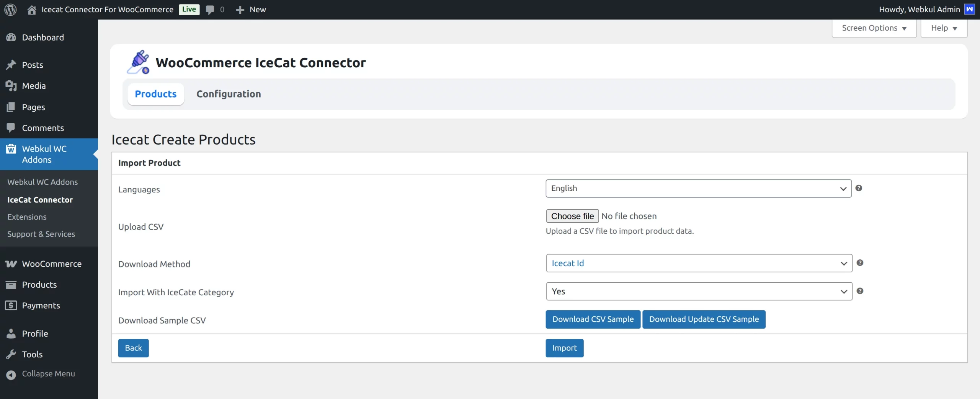This screenshot has height=399, width=980.
Task: Open Import With IceCate Category dropdown
Action: 699,292
